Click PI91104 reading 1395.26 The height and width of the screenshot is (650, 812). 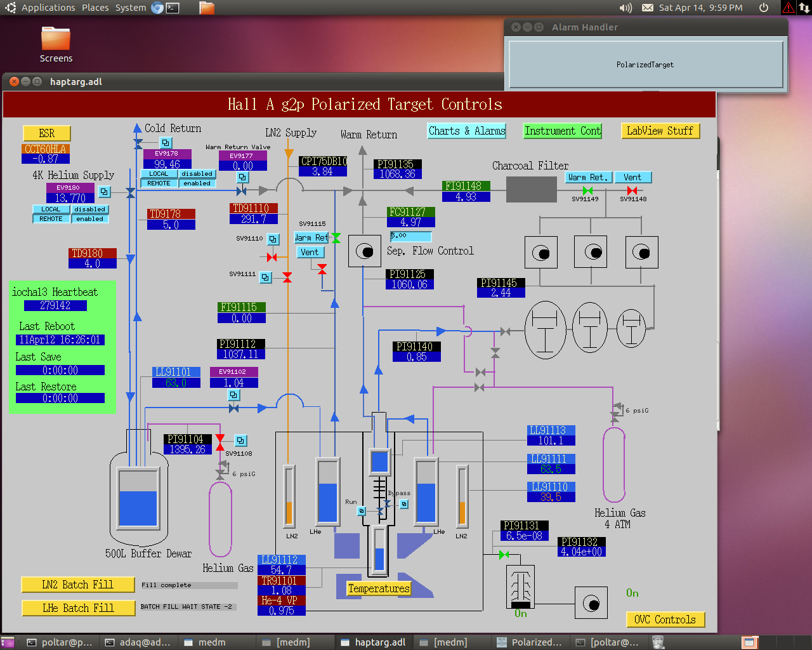(x=188, y=449)
